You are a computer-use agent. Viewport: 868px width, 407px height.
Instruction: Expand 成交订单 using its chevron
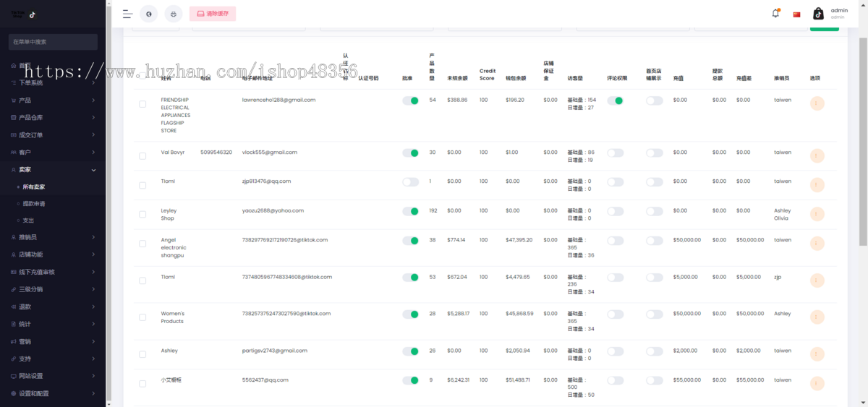click(x=93, y=135)
